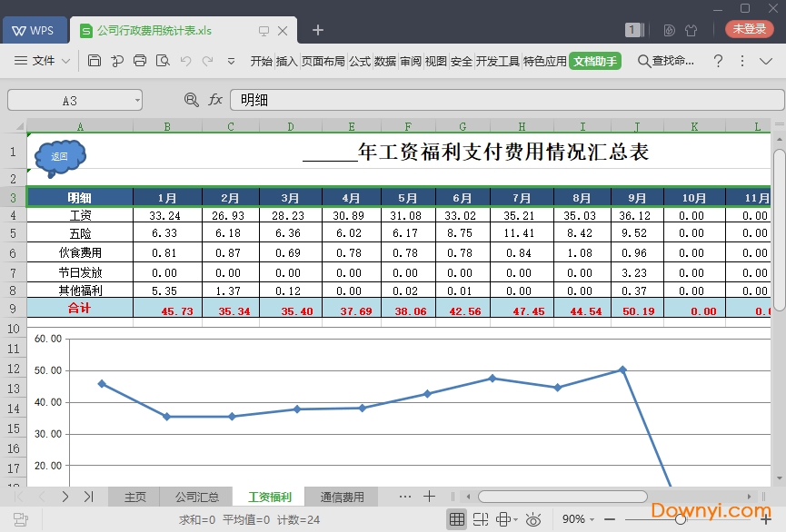Switch to the 通信费用 sheet tab
Image resolution: width=786 pixels, height=532 pixels.
tap(342, 496)
